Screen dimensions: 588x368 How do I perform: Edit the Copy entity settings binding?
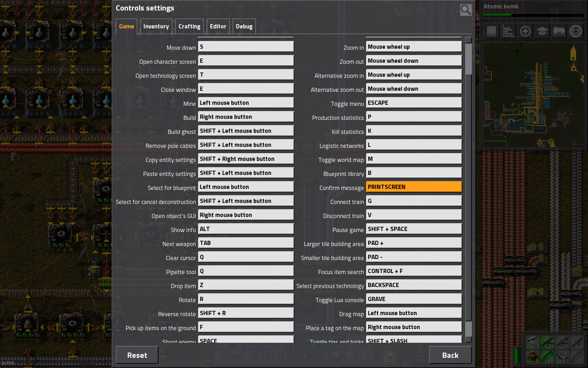coord(246,159)
